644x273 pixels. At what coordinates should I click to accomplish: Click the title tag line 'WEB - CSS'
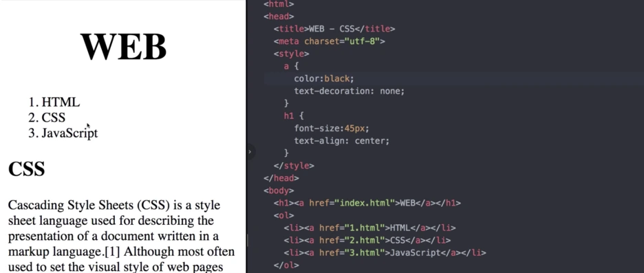334,29
